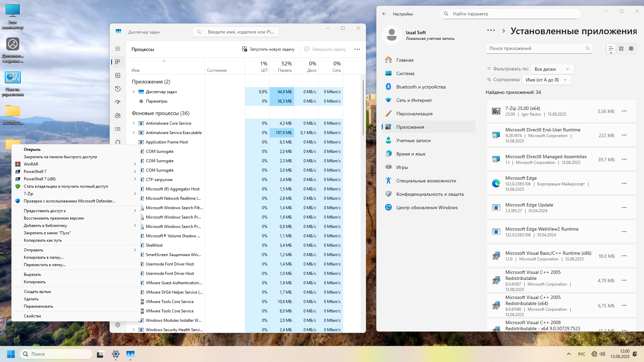Open This Computer desktop icon
The height and width of the screenshot is (362, 644).
[12, 16]
